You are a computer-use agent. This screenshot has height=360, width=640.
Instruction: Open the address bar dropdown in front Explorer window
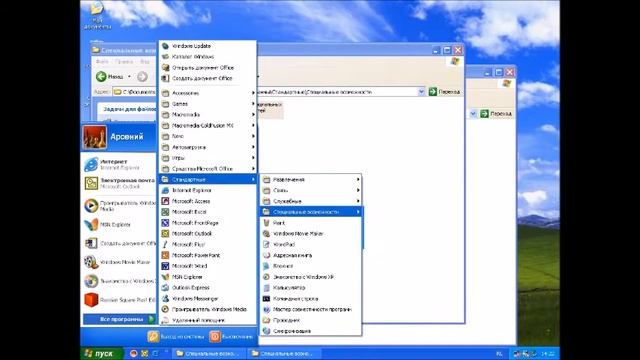421,92
